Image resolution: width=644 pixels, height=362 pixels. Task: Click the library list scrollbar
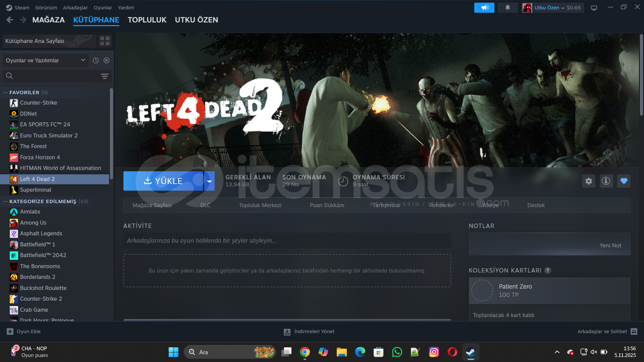[x=111, y=134]
